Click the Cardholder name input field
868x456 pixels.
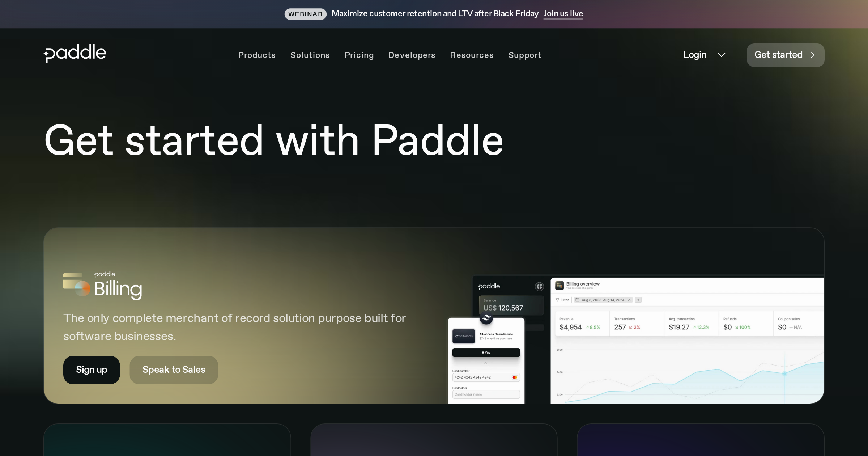click(x=486, y=394)
